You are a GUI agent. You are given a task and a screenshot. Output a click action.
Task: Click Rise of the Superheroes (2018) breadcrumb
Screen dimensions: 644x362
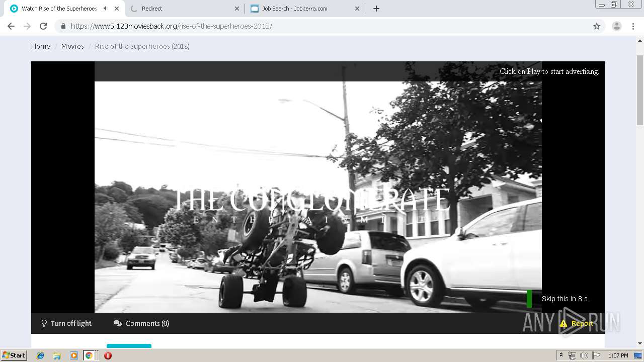click(x=142, y=46)
